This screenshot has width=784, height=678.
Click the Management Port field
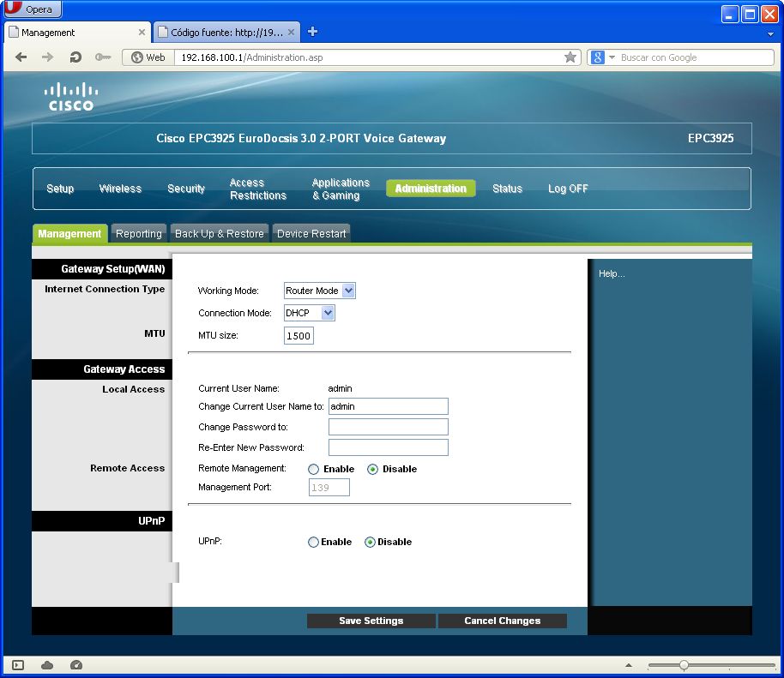tap(329, 487)
